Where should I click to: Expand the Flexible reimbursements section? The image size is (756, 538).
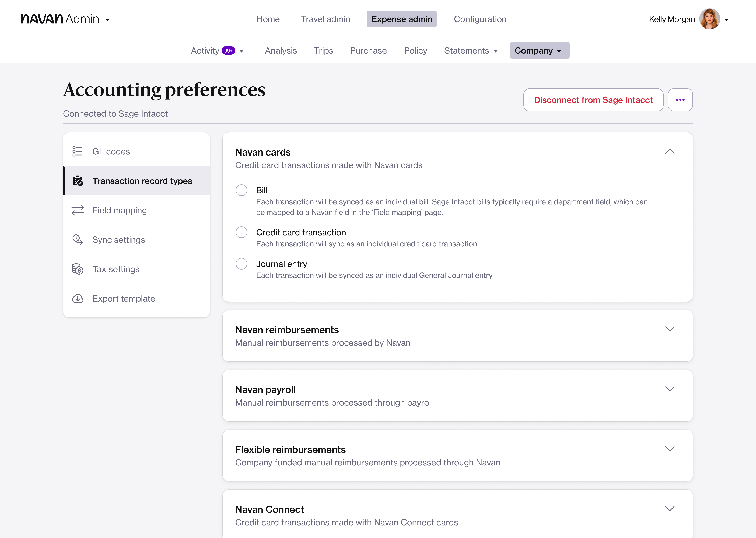click(x=670, y=449)
